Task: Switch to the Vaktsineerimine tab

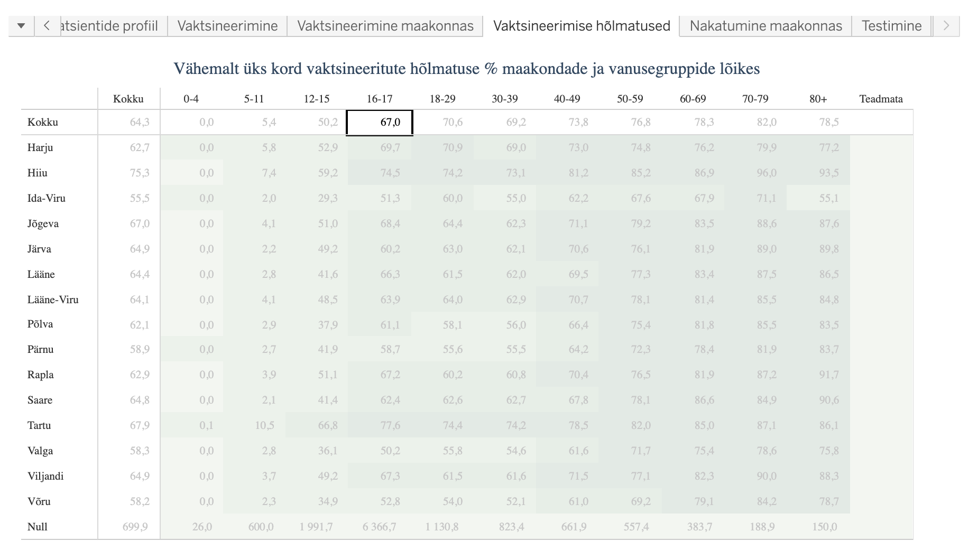Action: click(227, 26)
